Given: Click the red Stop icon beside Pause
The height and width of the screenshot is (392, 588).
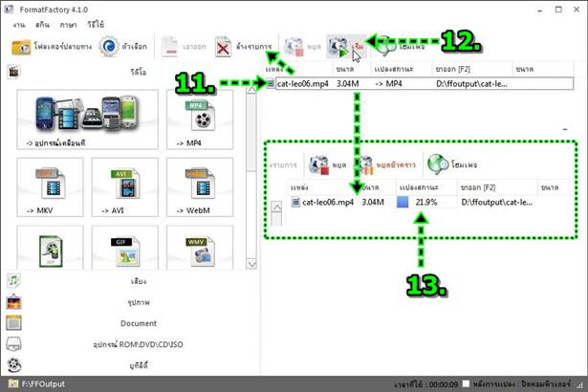Looking at the screenshot, I should coord(318,164).
